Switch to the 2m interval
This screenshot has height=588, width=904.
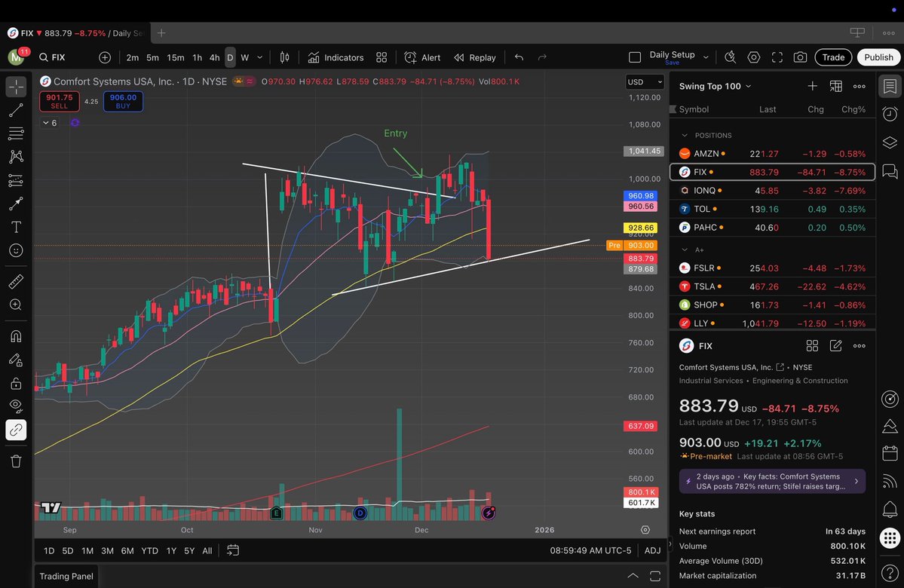[x=132, y=57]
